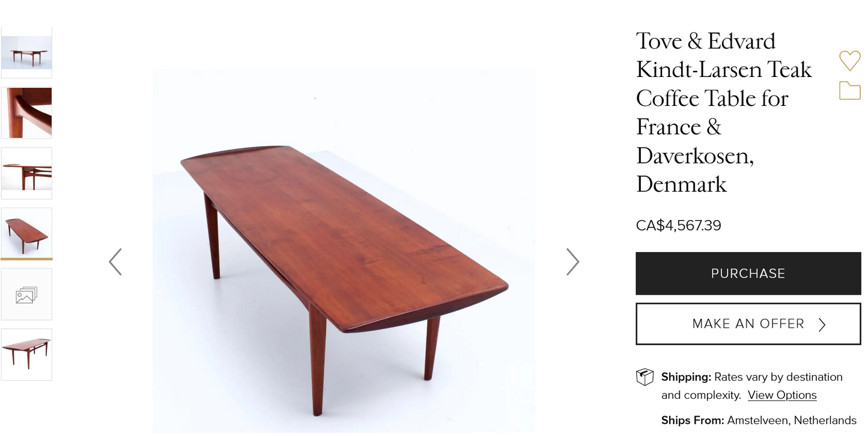Click the arrow inside Make an Offer

click(x=822, y=325)
